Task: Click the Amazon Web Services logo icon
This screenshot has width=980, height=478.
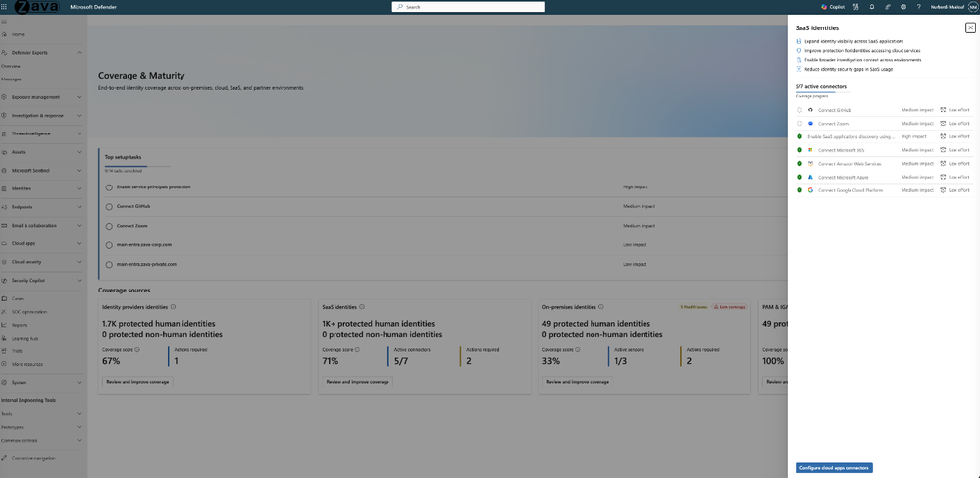Action: click(x=810, y=163)
